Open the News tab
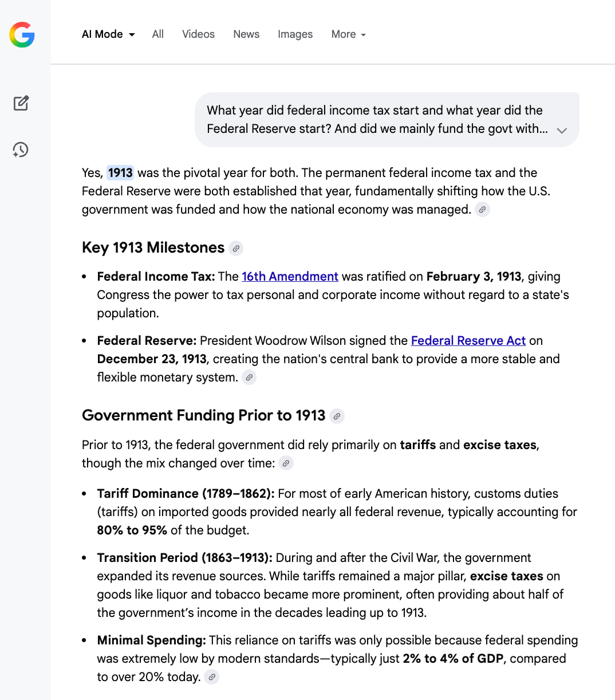Screen dimensions: 615x700 pyautogui.click(x=246, y=34)
